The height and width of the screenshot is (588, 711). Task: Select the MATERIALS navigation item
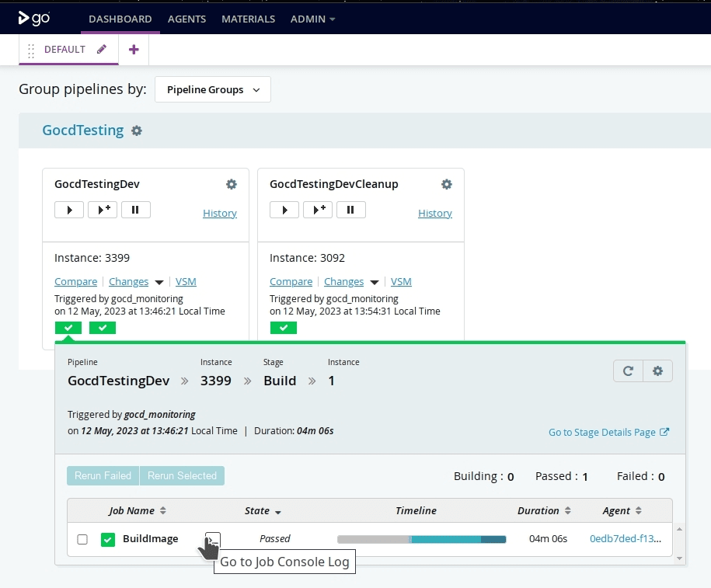[x=248, y=19]
